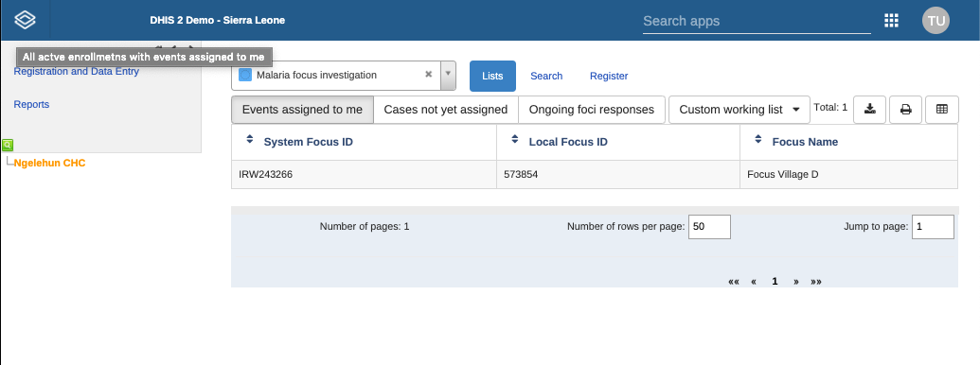
Task: Click the green org unit search icon
Action: coord(7,145)
